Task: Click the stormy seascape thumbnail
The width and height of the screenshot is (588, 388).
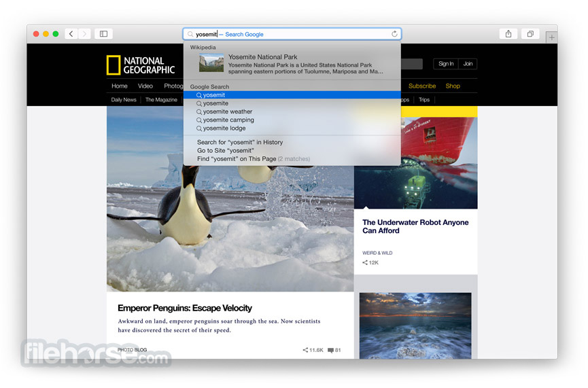Action: tap(415, 325)
